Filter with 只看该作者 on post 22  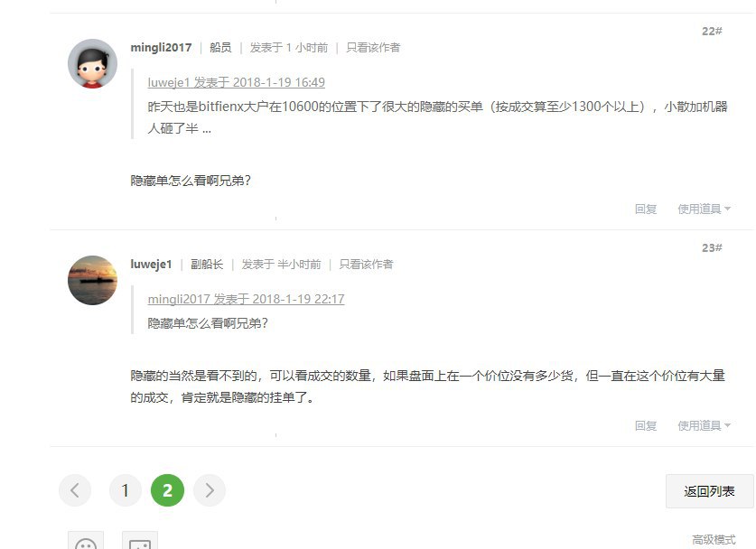pos(373,47)
